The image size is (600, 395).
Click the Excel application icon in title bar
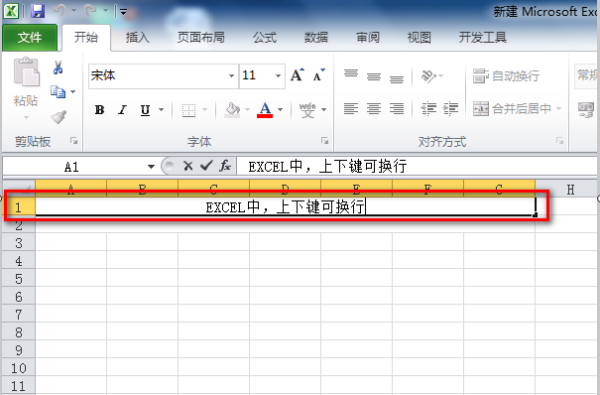pyautogui.click(x=11, y=11)
